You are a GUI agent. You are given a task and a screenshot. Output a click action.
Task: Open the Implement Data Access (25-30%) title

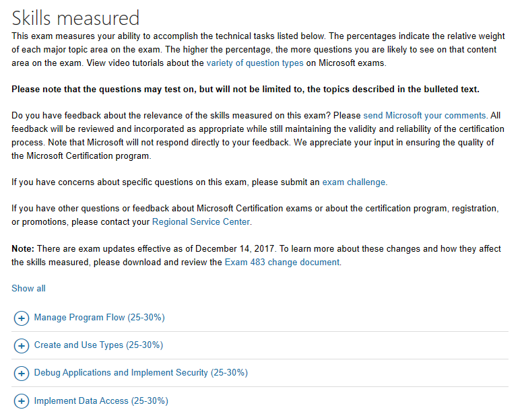[x=101, y=401]
